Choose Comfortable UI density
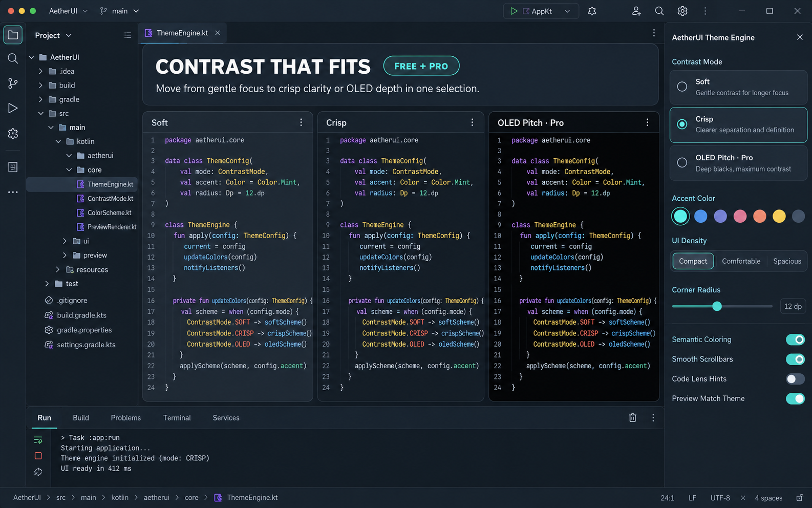 pyautogui.click(x=741, y=261)
